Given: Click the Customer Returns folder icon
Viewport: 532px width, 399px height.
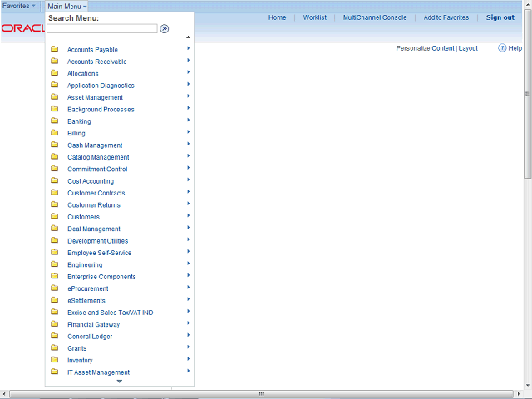Looking at the screenshot, I should click(54, 204).
